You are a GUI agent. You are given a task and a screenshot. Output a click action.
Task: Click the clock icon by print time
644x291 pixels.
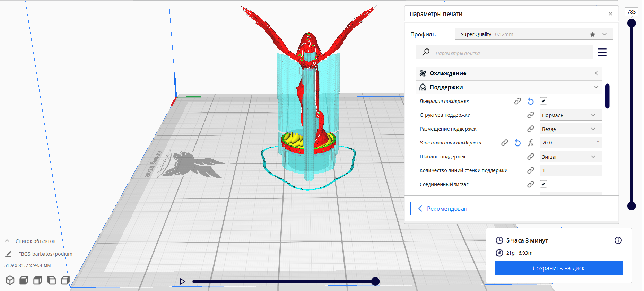(x=499, y=240)
